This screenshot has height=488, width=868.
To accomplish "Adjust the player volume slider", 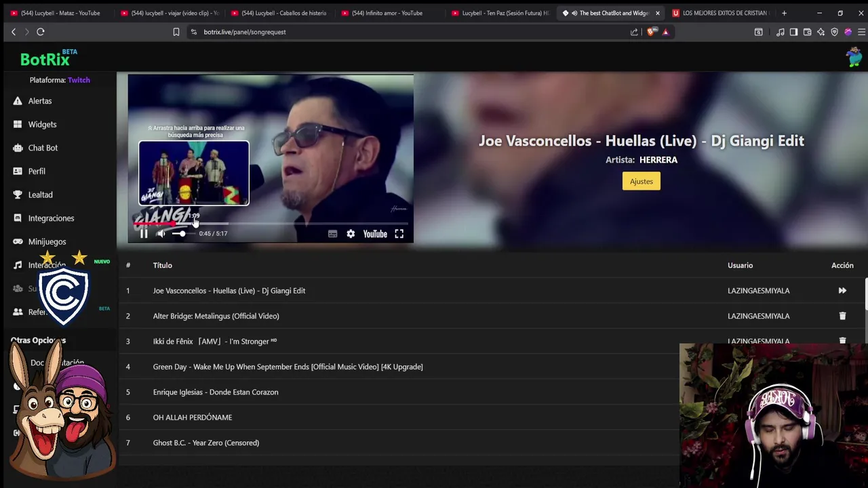I will point(182,234).
